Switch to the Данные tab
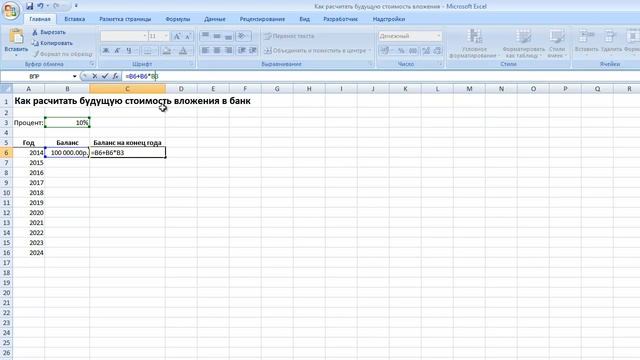The height and width of the screenshot is (360, 640). (x=215, y=19)
